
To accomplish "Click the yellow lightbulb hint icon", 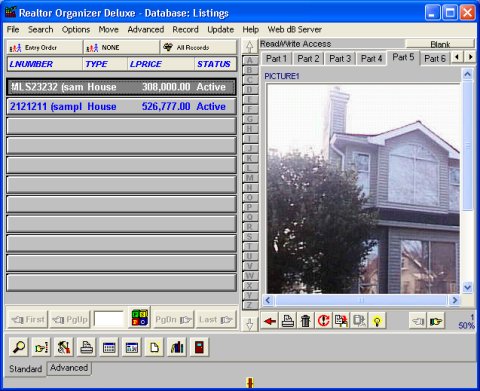I will 377,321.
